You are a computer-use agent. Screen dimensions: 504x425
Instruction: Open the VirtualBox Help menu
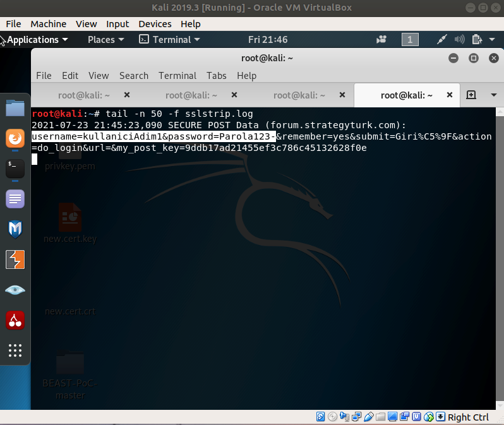click(190, 24)
